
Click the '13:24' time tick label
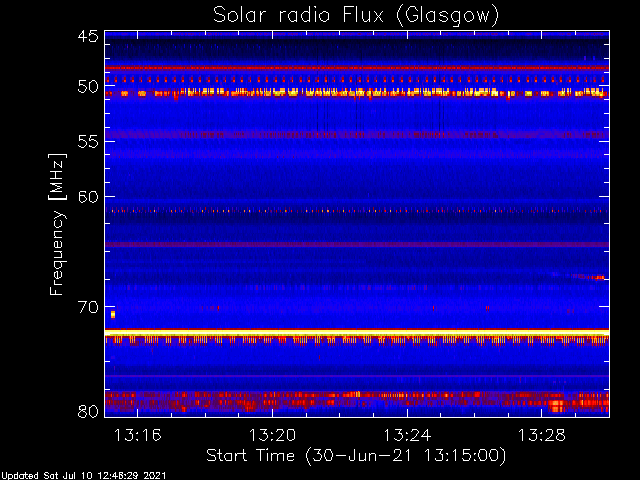pyautogui.click(x=407, y=435)
